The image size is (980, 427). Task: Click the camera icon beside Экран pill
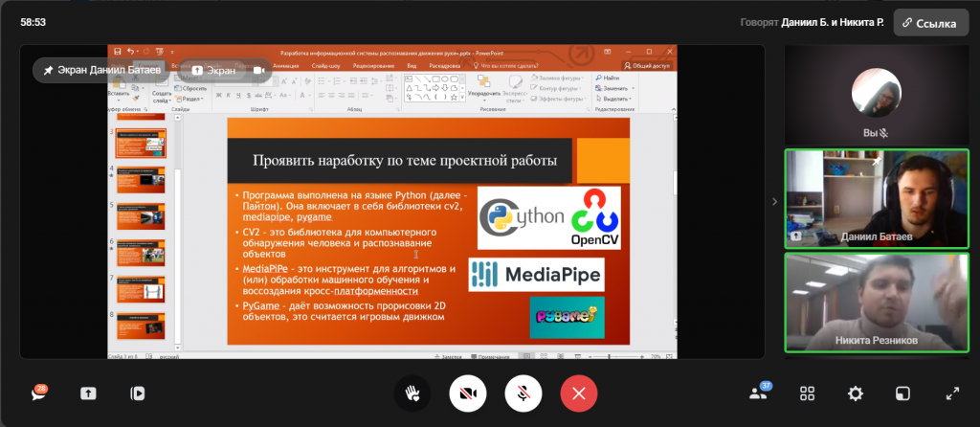pyautogui.click(x=258, y=70)
